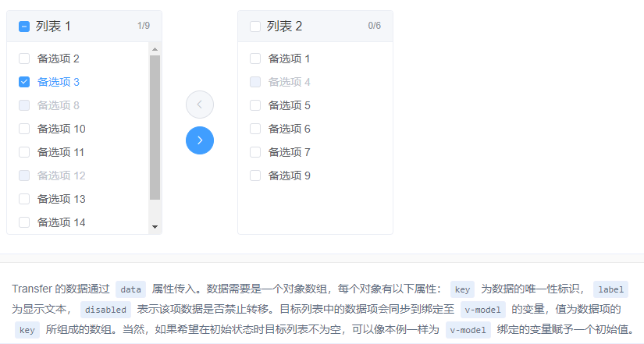Click the word Transfer in the description
Viewport: 644px width, 344px height.
point(32,289)
